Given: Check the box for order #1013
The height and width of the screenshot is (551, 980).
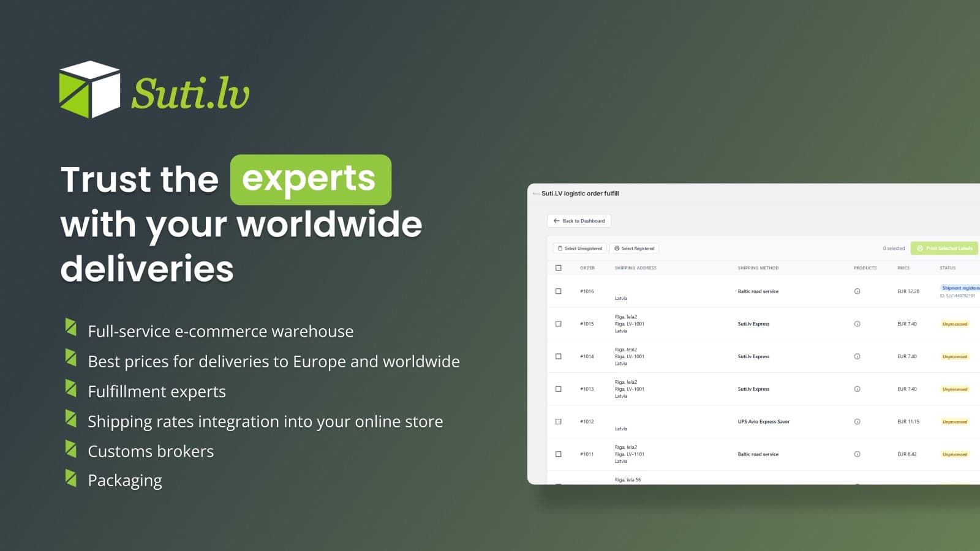Looking at the screenshot, I should 558,389.
